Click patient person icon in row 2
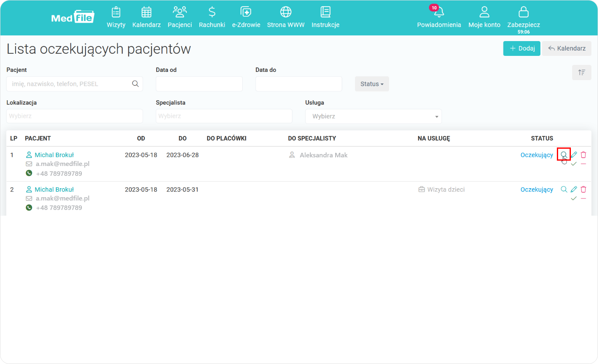598x364 pixels. 29,189
